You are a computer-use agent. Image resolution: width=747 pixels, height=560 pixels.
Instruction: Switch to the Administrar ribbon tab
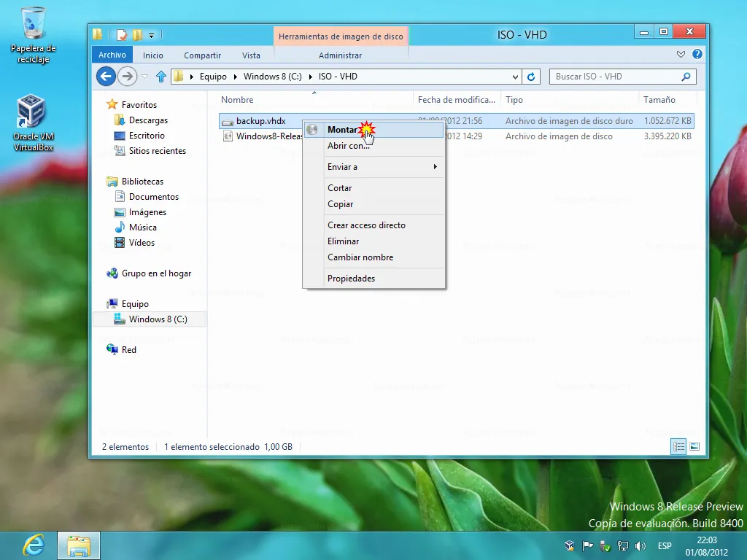pyautogui.click(x=340, y=55)
